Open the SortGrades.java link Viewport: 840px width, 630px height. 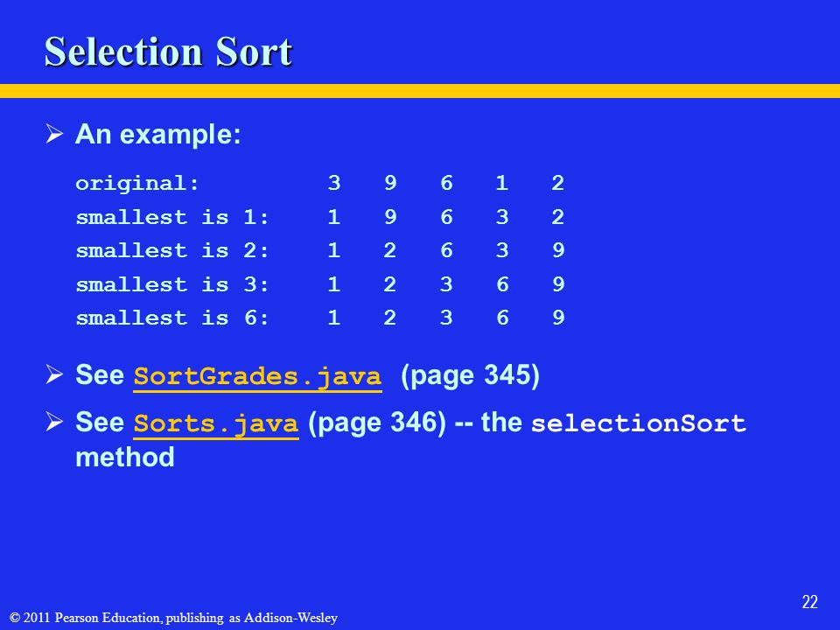257,376
